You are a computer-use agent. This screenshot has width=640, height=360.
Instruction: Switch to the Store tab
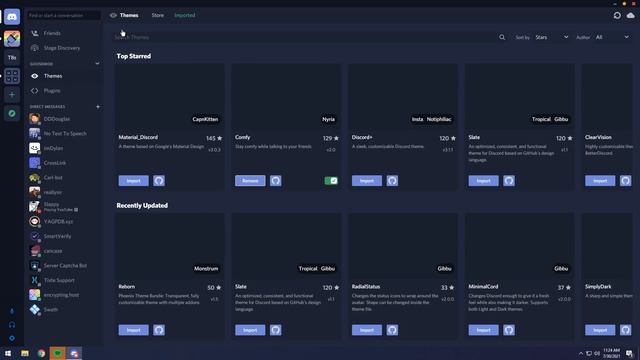tap(158, 15)
